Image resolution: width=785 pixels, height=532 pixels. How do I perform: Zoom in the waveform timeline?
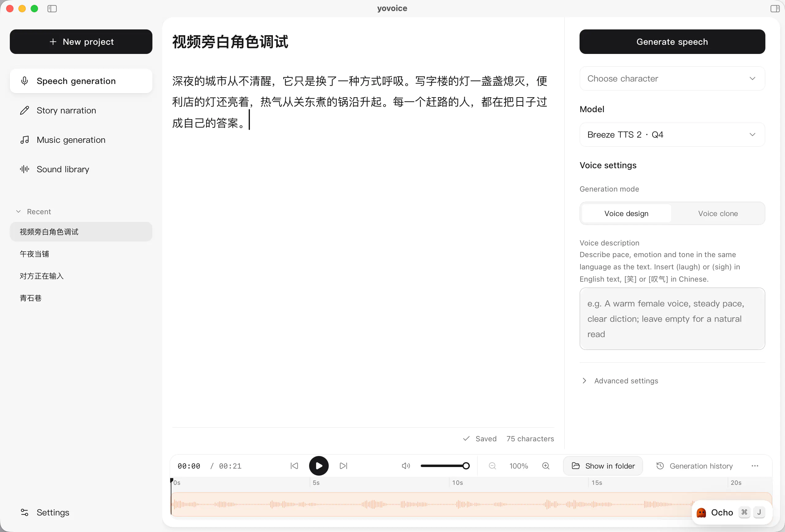pyautogui.click(x=546, y=466)
